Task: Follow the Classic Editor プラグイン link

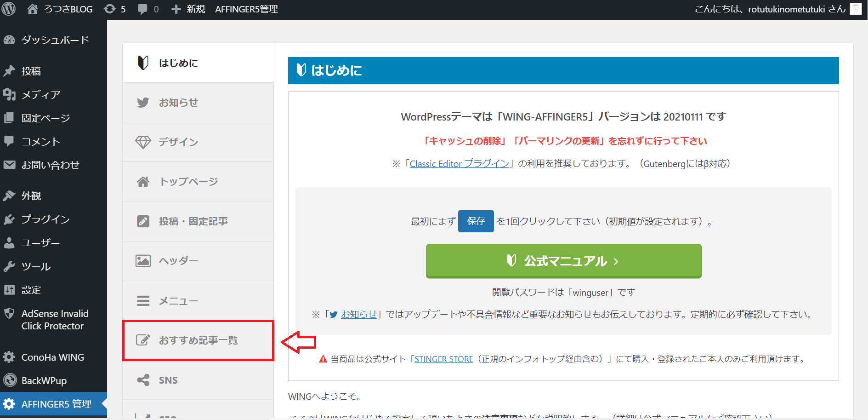Action: coord(460,164)
